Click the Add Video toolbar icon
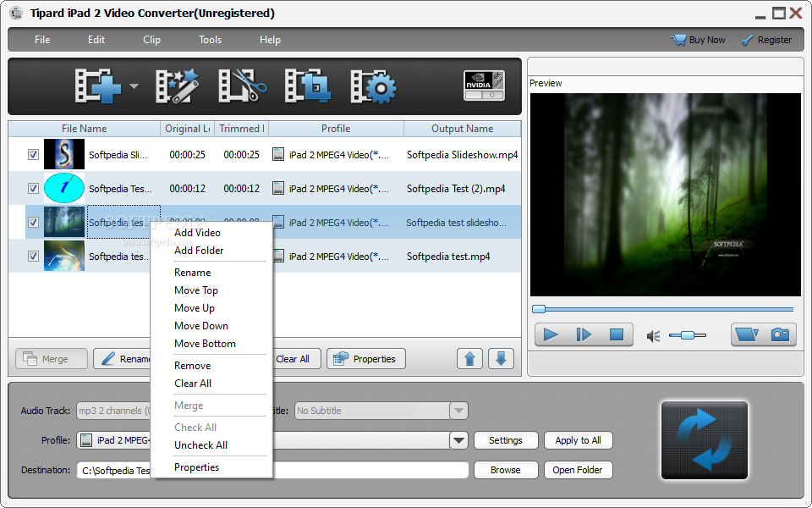 point(97,86)
